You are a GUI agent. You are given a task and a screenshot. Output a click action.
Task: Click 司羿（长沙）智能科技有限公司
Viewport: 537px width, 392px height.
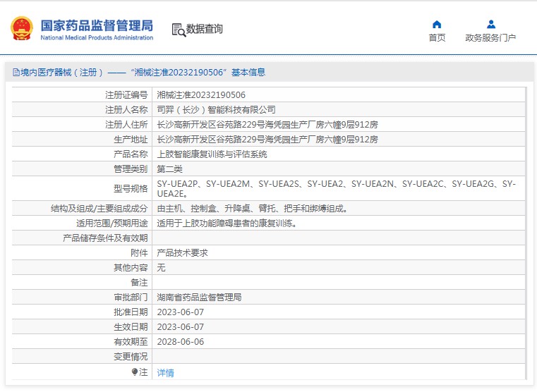(x=216, y=110)
